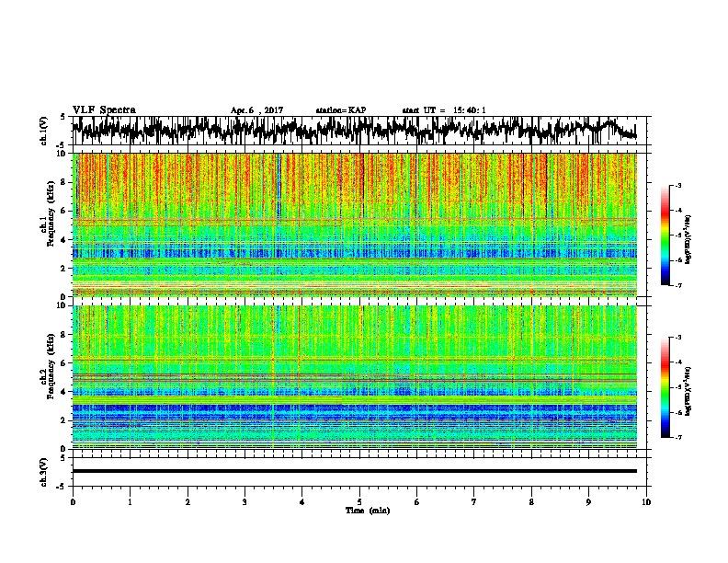Click the "-7" label on ch.2 colorbar

click(677, 438)
